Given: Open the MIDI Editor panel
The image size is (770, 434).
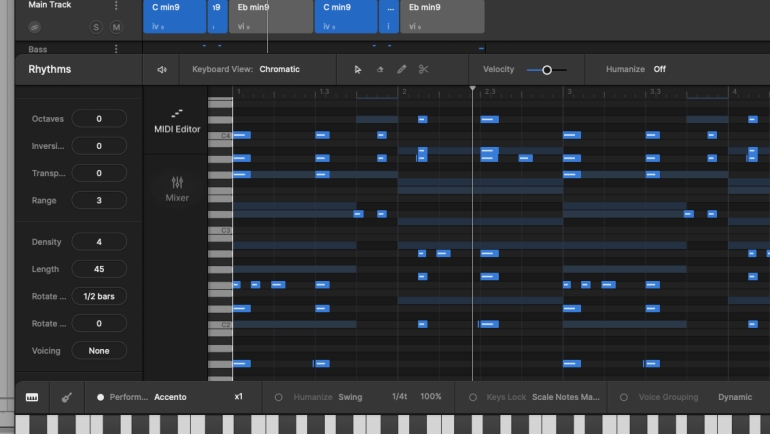Looking at the screenshot, I should coord(177,121).
